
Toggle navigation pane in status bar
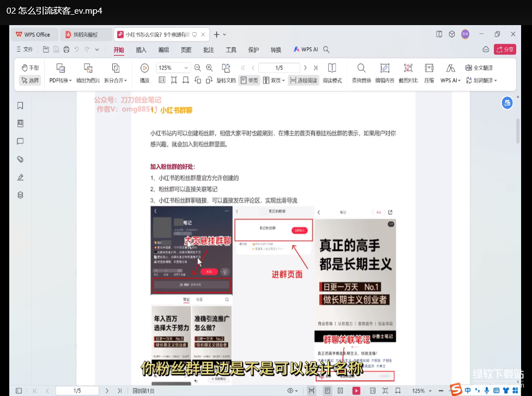click(19, 391)
